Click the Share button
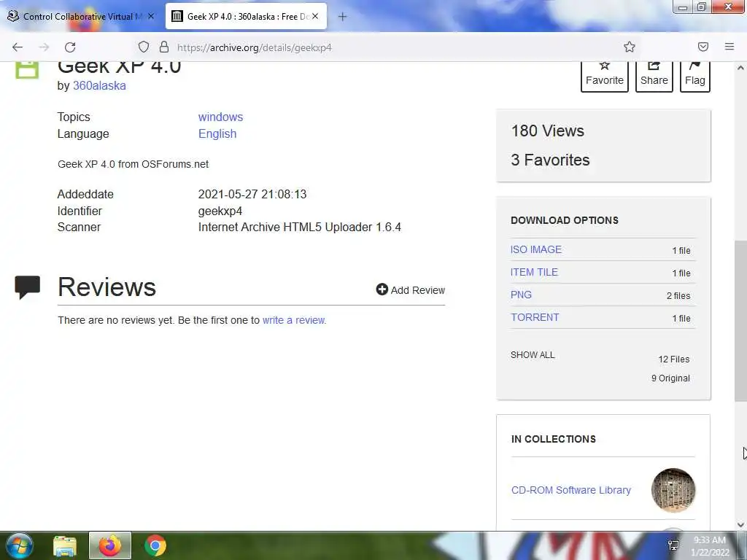 (x=654, y=76)
